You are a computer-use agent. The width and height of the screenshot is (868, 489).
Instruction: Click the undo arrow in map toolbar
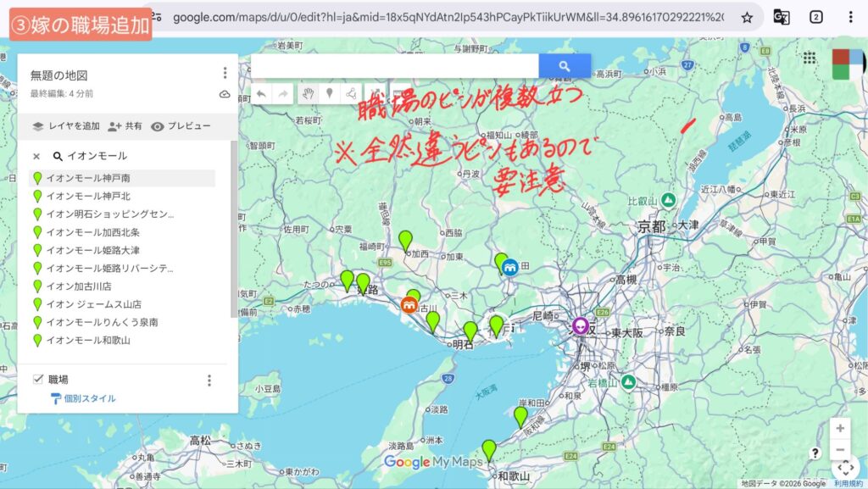(x=262, y=93)
